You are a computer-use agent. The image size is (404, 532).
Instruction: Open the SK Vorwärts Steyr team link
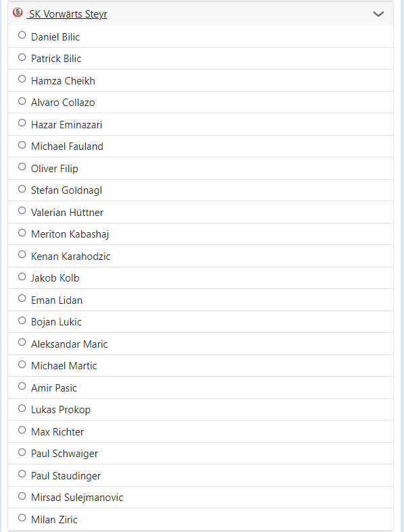coord(67,14)
